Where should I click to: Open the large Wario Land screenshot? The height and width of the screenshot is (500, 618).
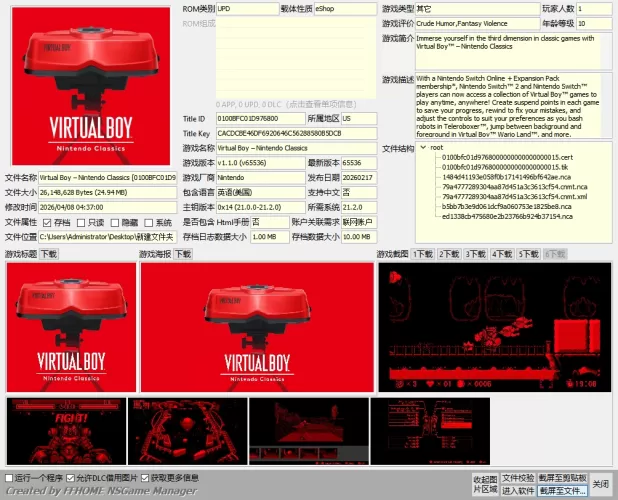click(495, 327)
